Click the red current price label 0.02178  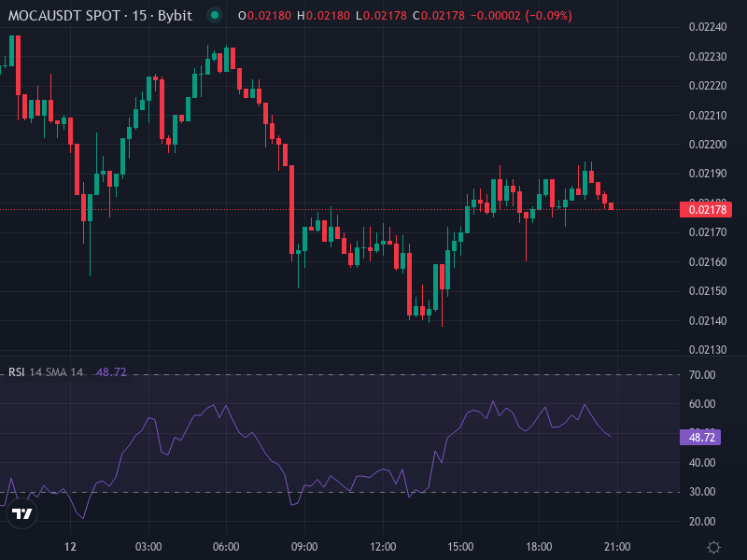click(706, 210)
